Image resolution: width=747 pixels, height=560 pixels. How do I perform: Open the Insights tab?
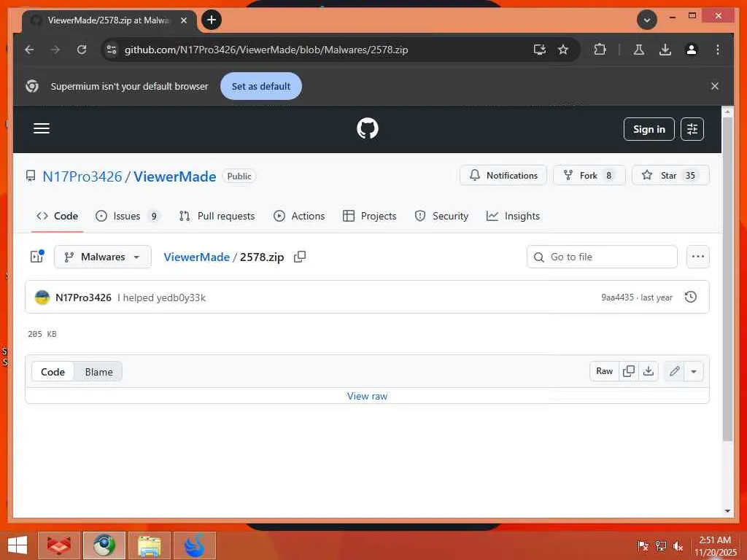point(513,216)
